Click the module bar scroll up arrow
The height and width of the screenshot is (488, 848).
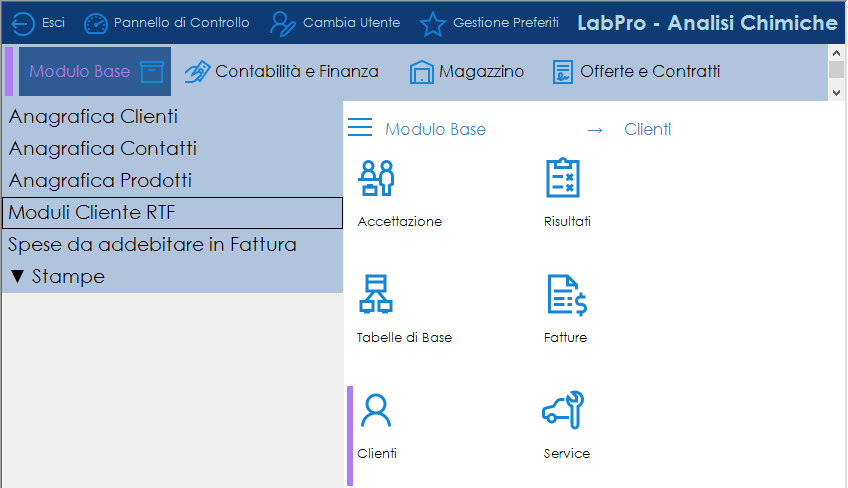pyautogui.click(x=836, y=53)
